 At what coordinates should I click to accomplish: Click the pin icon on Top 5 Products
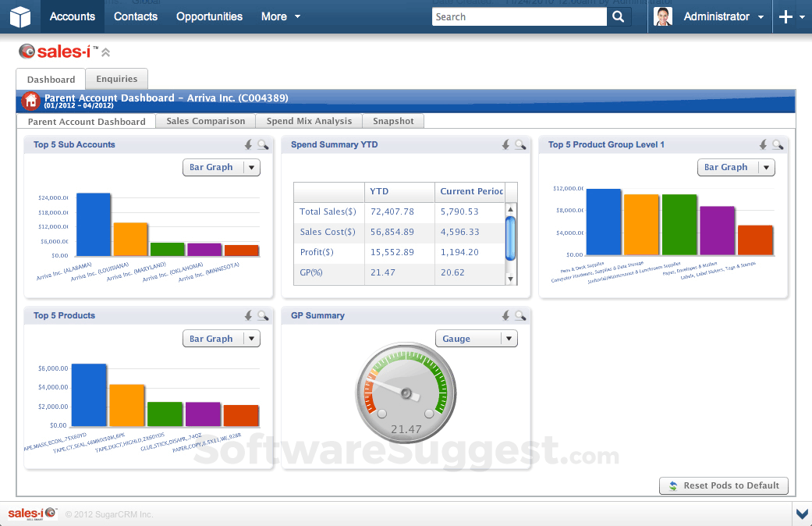click(x=248, y=316)
